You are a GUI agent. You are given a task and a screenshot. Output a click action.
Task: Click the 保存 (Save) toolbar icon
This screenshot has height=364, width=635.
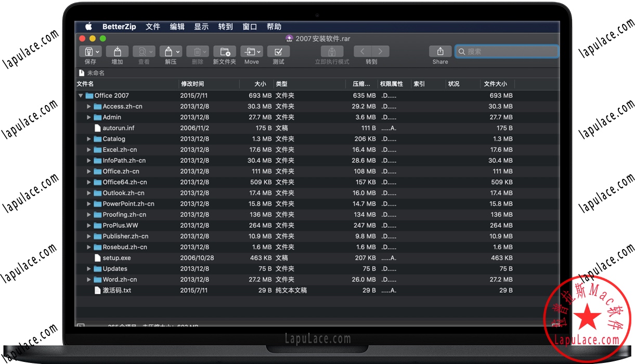(x=90, y=51)
